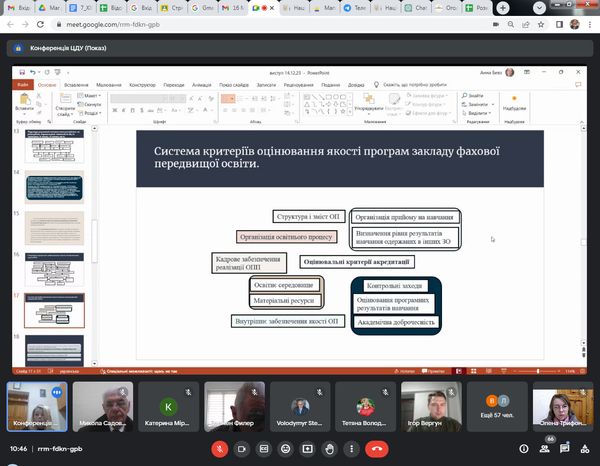Toggle the camera in Meet
Image resolution: width=600 pixels, height=466 pixels.
[x=241, y=449]
